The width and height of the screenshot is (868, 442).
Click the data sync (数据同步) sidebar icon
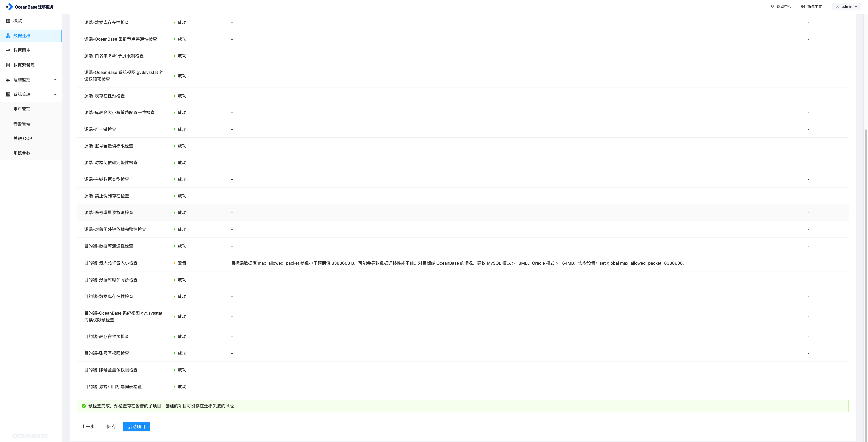8,50
